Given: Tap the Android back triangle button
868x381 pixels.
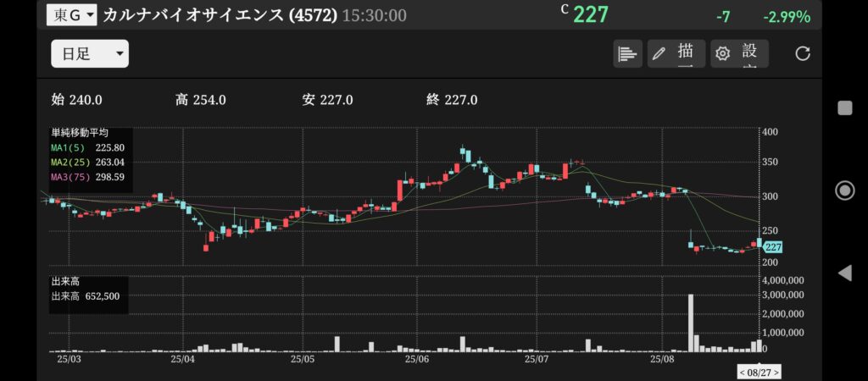Looking at the screenshot, I should pyautogui.click(x=845, y=273).
